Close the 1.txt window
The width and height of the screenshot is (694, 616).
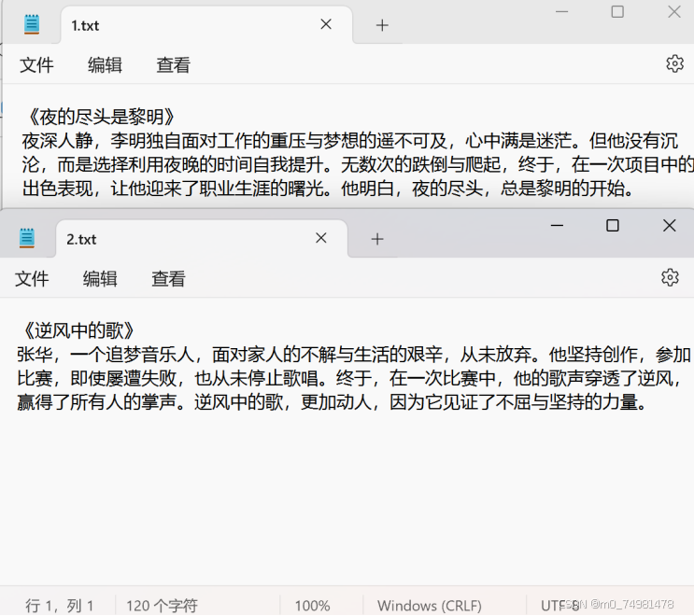coord(674,11)
